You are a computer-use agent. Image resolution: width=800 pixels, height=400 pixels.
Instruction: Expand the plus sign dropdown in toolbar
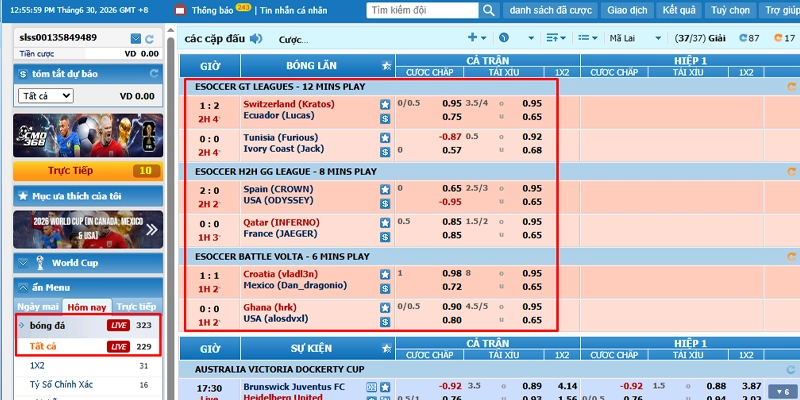coord(477,38)
